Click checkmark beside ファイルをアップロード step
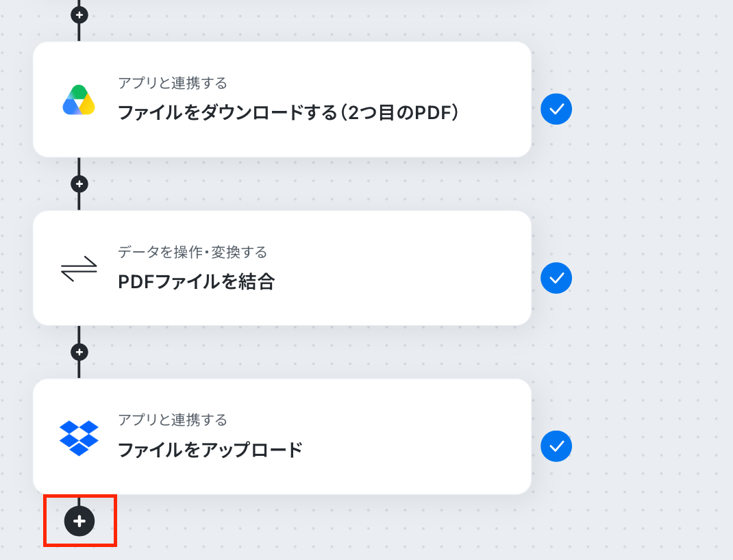The image size is (733, 560). [556, 446]
